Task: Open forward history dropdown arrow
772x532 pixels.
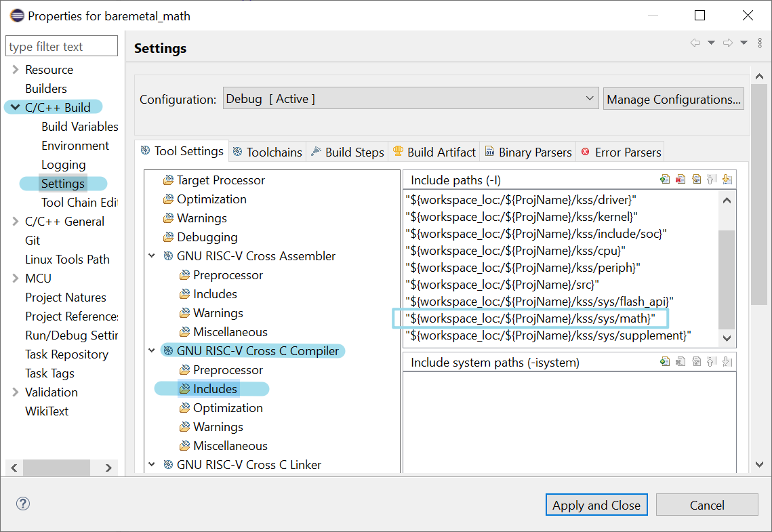Action: [x=744, y=43]
